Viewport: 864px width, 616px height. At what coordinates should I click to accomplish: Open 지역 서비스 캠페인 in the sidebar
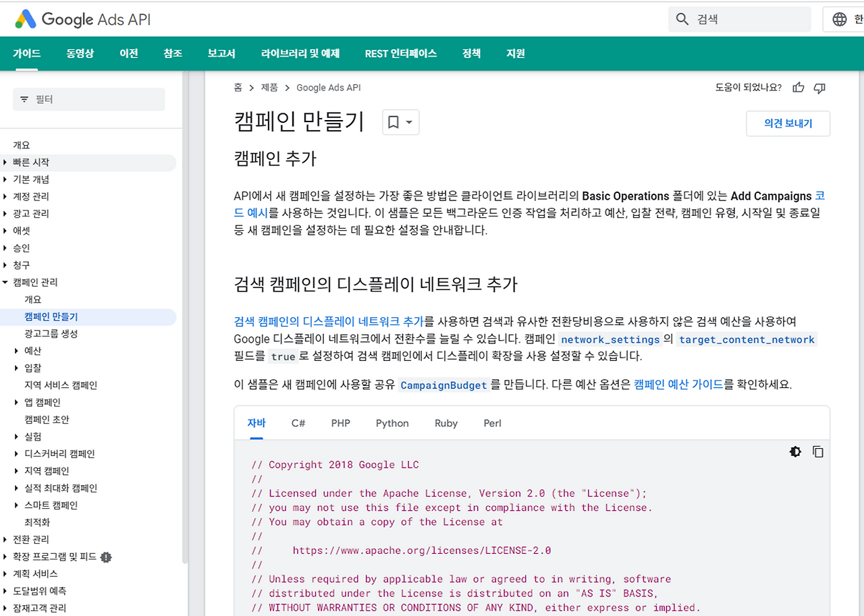pos(61,385)
